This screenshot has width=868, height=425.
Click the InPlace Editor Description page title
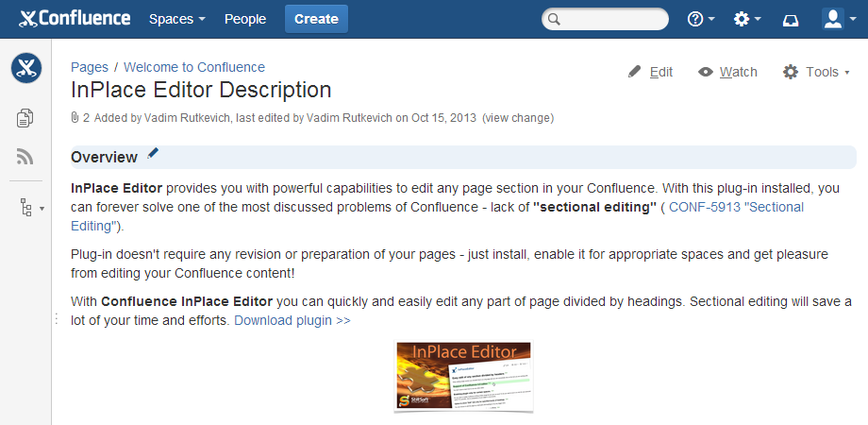pos(202,90)
